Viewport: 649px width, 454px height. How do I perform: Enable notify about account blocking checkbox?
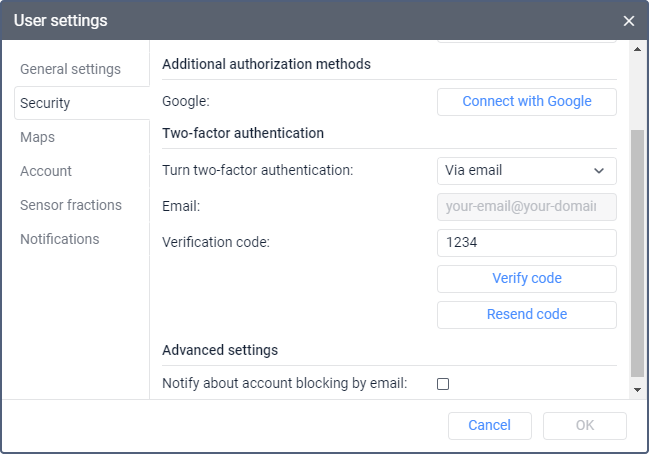point(443,383)
